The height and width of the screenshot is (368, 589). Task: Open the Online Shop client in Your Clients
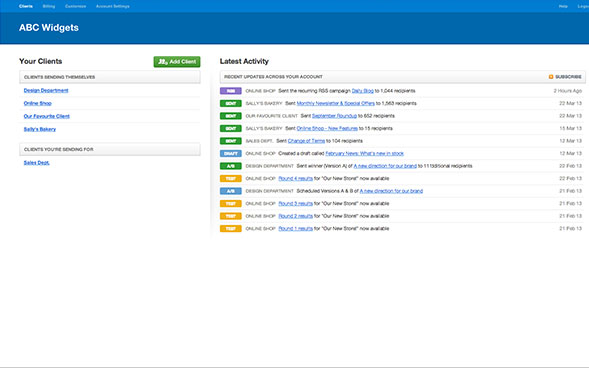point(38,103)
